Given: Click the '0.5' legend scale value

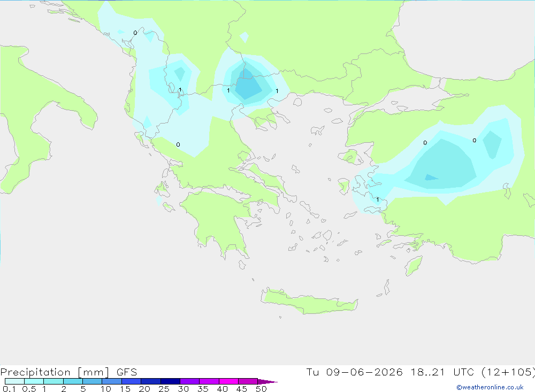Looking at the screenshot, I should pos(29,389).
